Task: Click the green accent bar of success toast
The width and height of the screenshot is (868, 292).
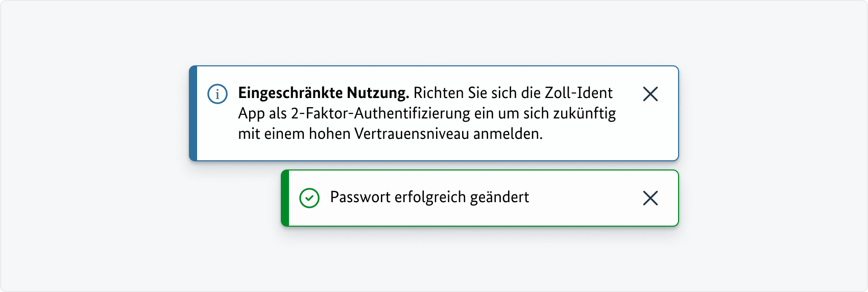Action: coord(285,198)
